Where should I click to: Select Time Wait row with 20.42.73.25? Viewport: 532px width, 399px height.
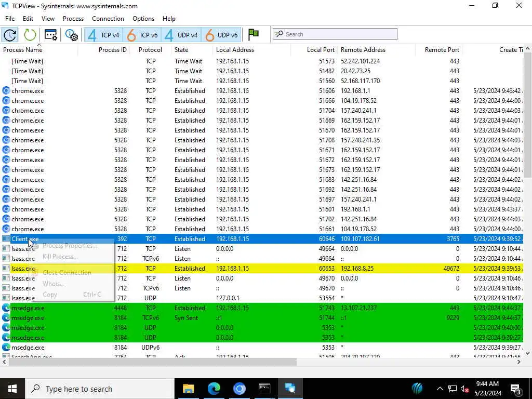point(261,71)
